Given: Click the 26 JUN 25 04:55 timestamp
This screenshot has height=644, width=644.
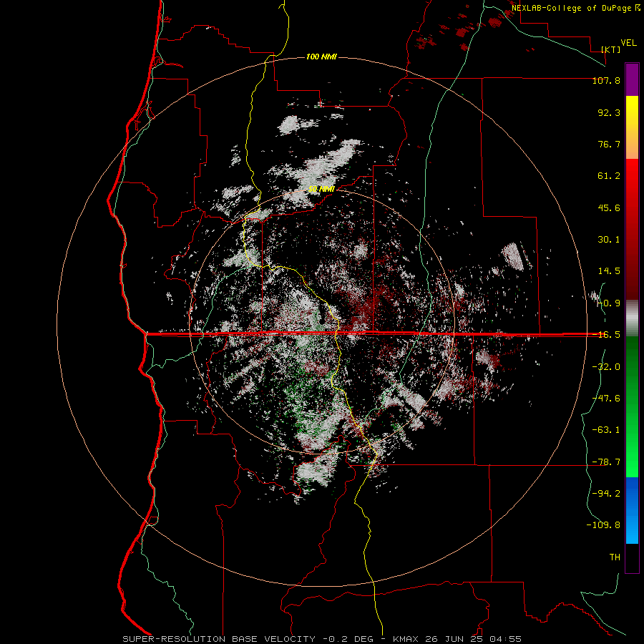Looking at the screenshot, I should tap(472, 639).
